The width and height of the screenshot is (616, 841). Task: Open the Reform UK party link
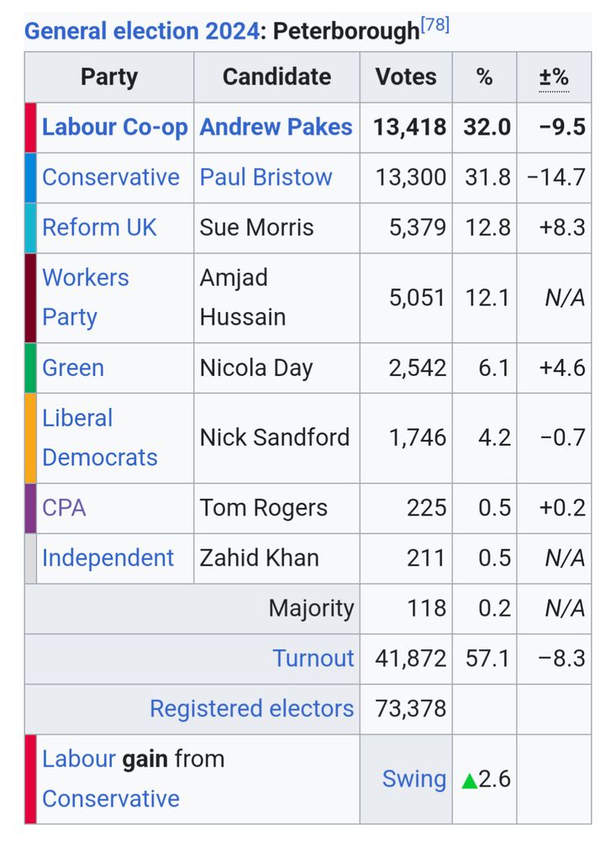(99, 227)
